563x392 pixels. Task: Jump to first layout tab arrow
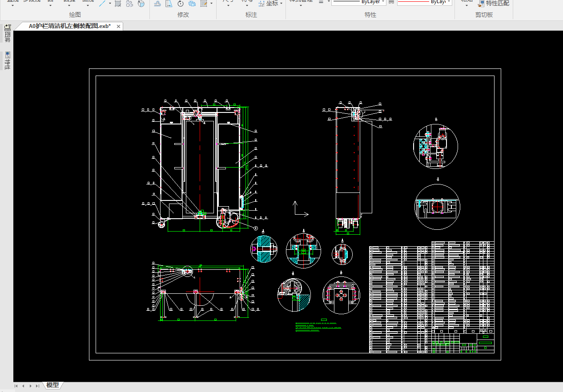[16, 386]
